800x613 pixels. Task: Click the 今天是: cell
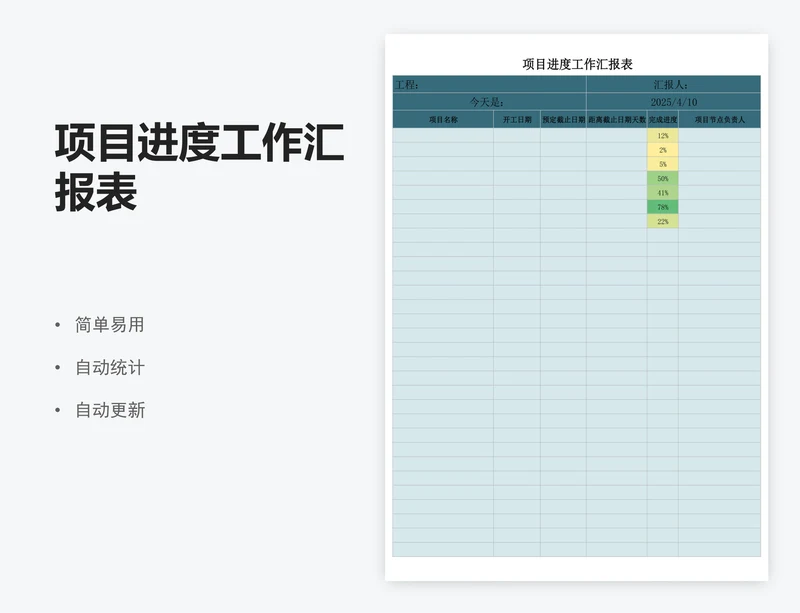489,102
